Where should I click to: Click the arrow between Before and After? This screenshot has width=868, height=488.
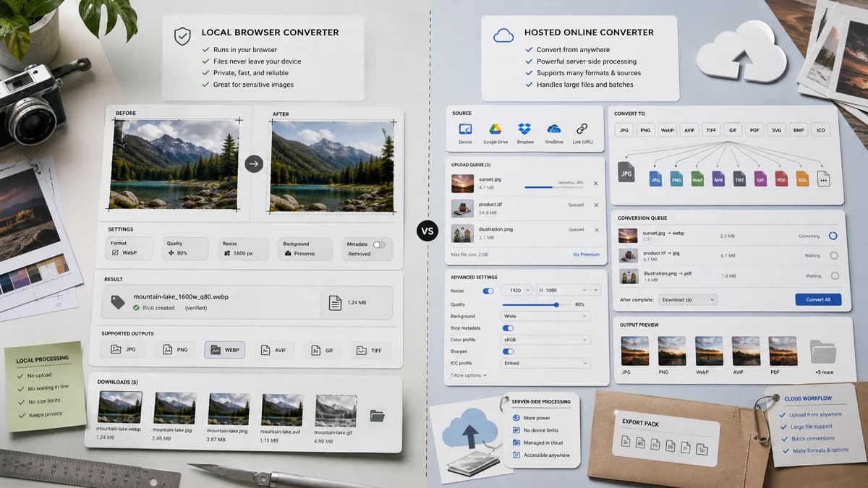click(254, 164)
